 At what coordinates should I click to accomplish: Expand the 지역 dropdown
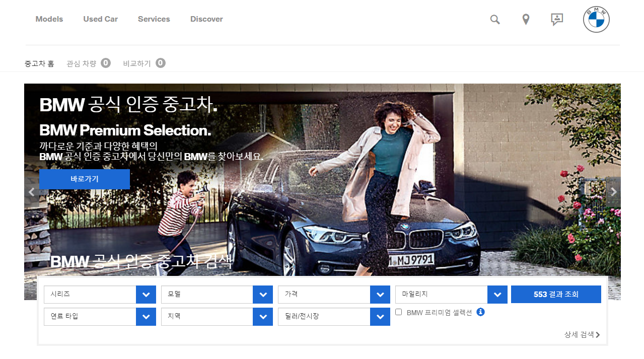(217, 317)
